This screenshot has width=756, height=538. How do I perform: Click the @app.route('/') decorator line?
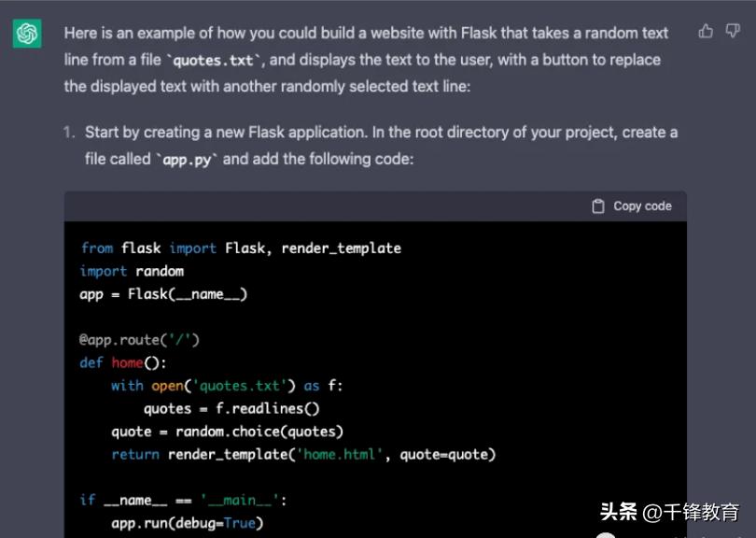coord(139,340)
